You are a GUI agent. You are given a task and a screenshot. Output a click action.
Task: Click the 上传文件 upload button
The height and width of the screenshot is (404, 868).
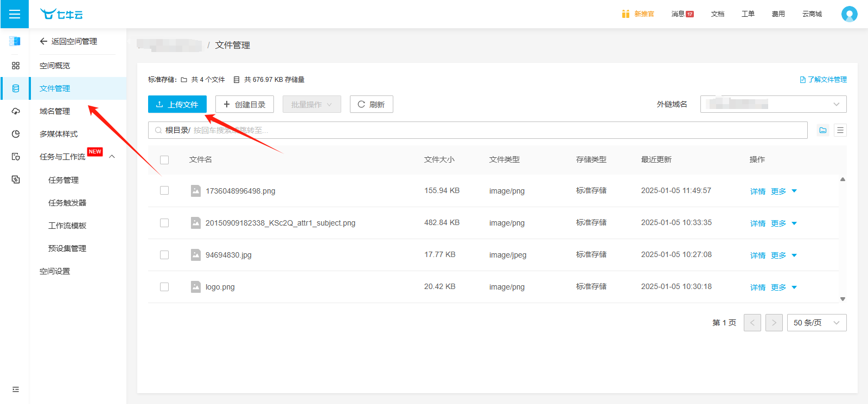click(x=177, y=104)
